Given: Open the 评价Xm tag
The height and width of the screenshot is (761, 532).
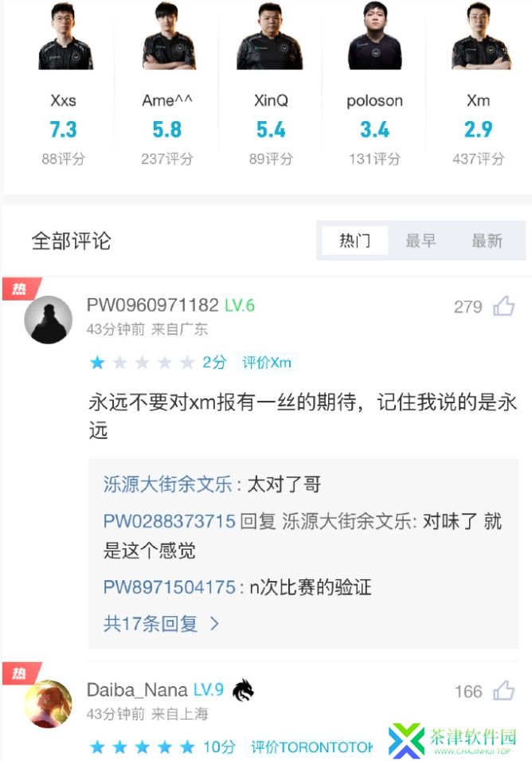Looking at the screenshot, I should tap(267, 363).
